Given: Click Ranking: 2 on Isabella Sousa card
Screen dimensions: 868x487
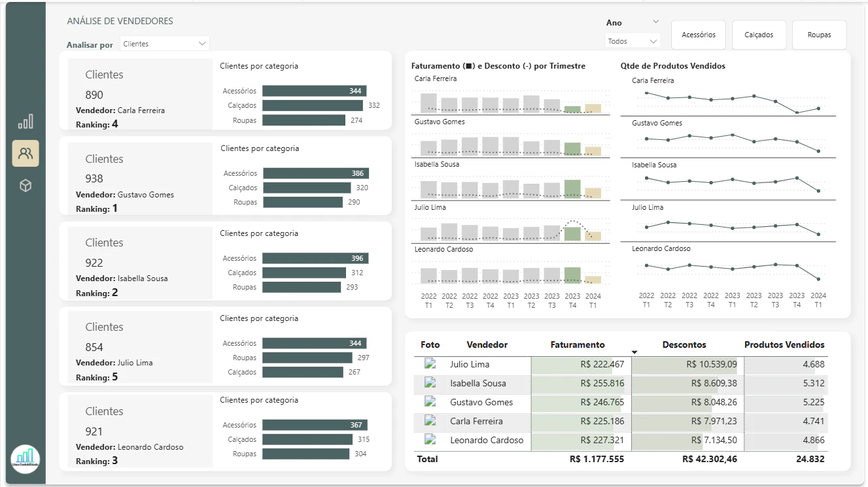Looking at the screenshot, I should [97, 293].
